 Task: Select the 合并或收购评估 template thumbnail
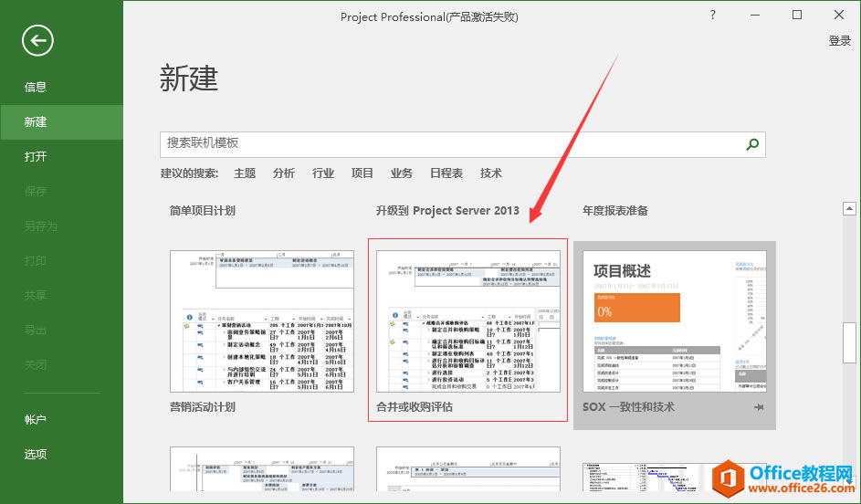(x=467, y=320)
